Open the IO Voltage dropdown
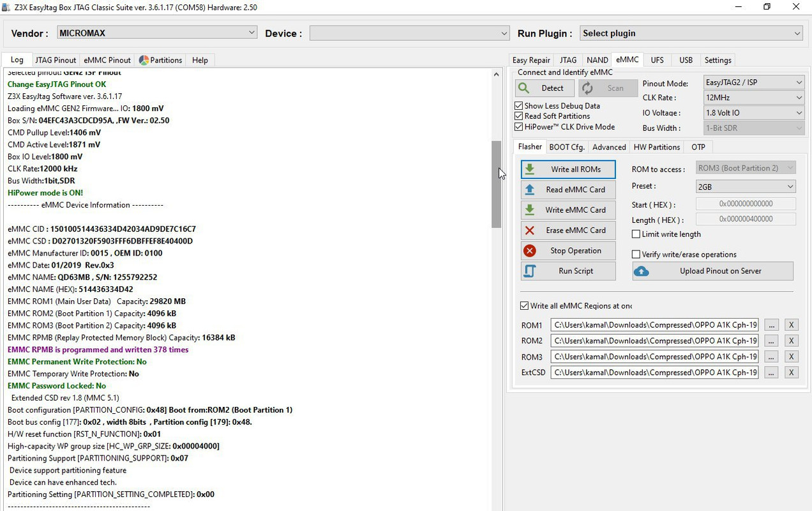Viewport: 812px width, 511px height. [x=754, y=113]
